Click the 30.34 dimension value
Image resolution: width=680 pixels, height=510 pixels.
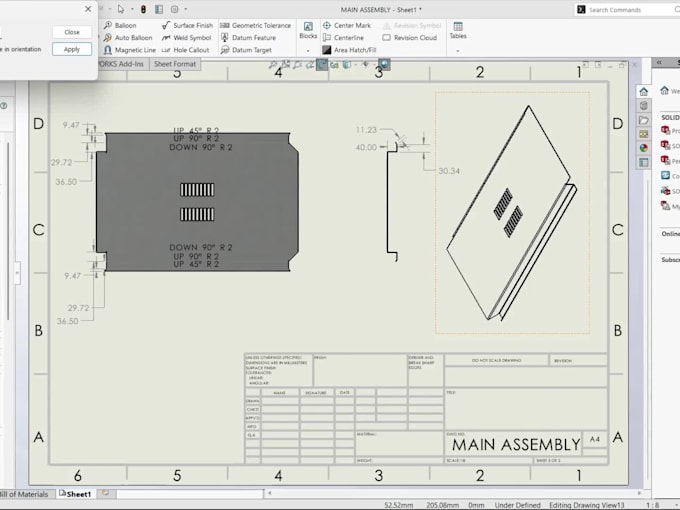pyautogui.click(x=449, y=171)
